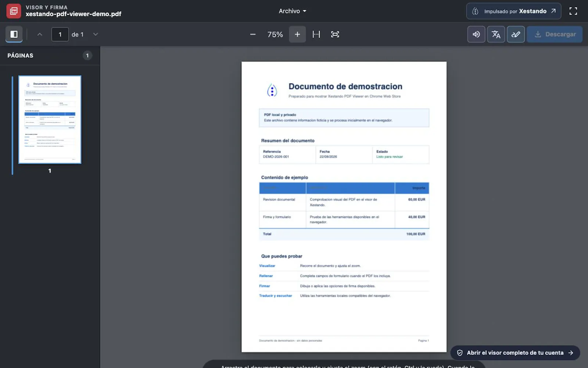This screenshot has width=588, height=368.
Task: Click the Descargar download button
Action: point(555,34)
